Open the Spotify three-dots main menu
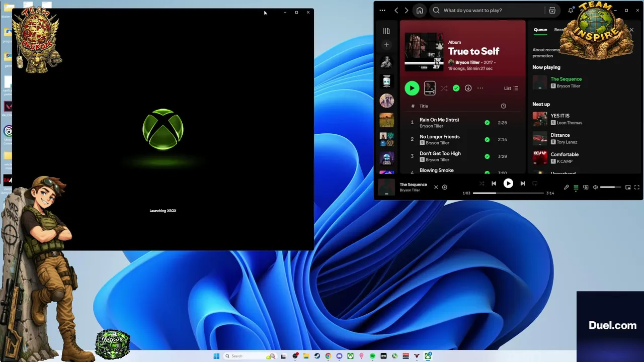The image size is (644, 362). click(382, 10)
